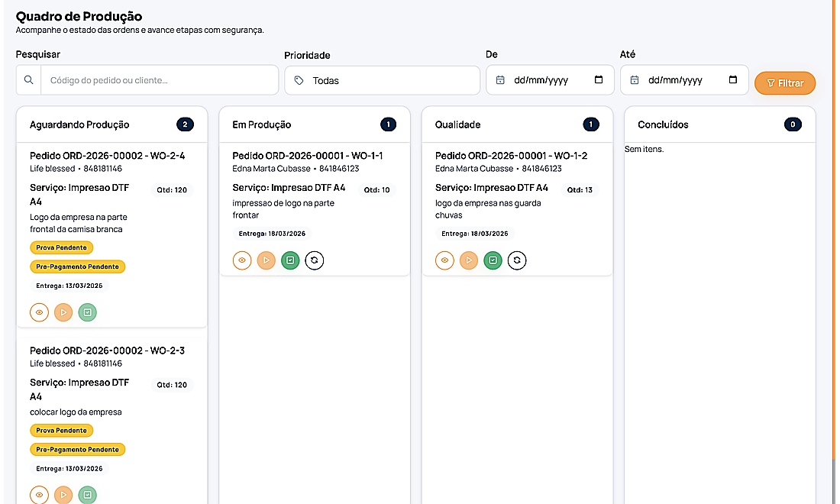Click the Filtrar button
This screenshot has height=504, width=840.
coord(784,83)
